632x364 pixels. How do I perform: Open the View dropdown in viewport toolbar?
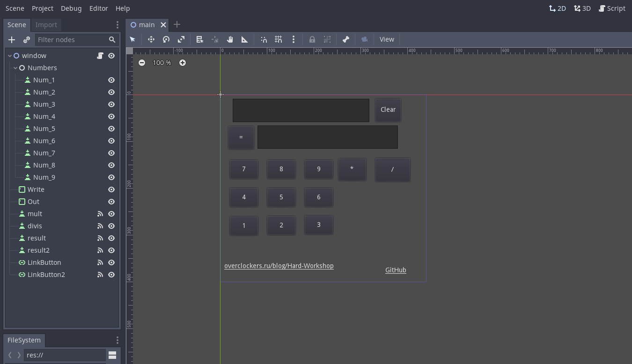coord(387,39)
